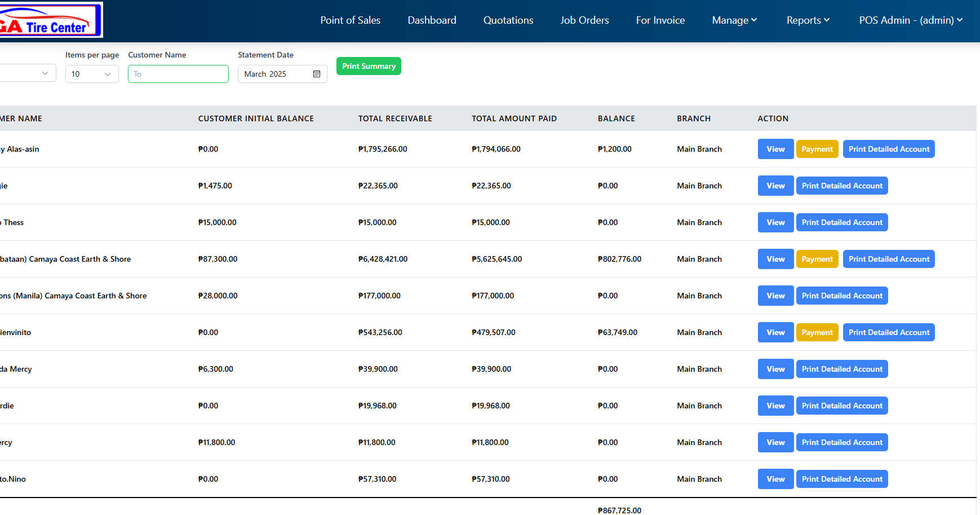Click Payment for the ienvinito row
980x515 pixels.
tap(817, 332)
